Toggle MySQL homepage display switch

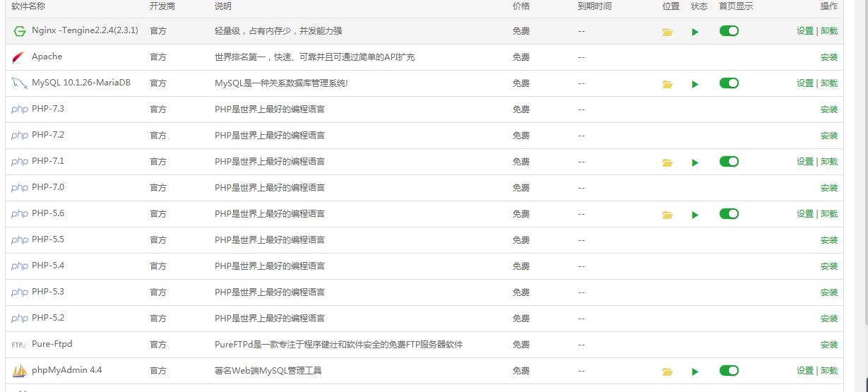(729, 83)
